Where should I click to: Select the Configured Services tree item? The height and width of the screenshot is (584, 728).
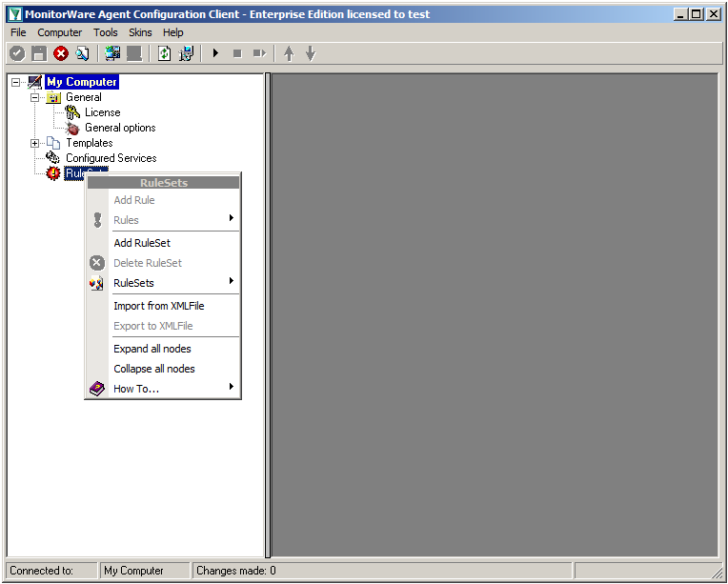tap(111, 158)
